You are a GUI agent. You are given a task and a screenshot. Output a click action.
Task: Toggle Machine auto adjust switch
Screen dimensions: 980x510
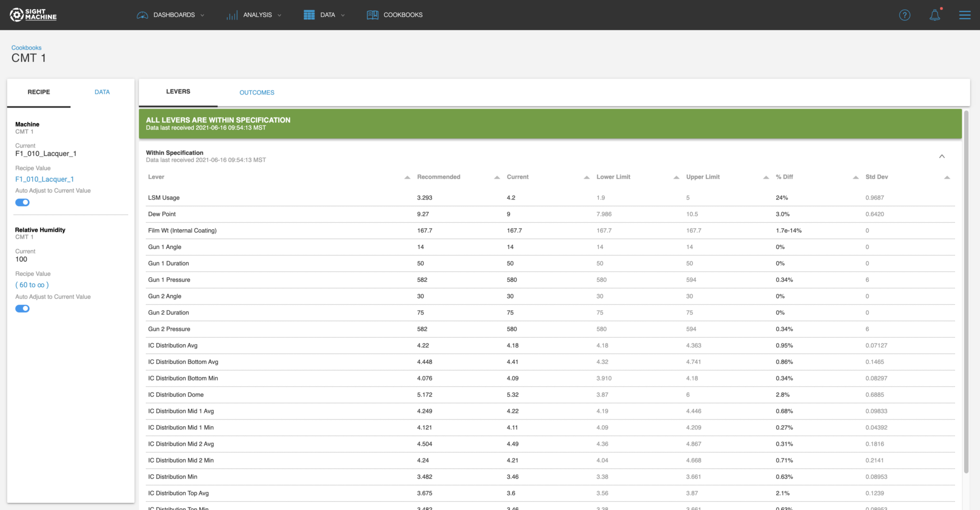tap(22, 203)
